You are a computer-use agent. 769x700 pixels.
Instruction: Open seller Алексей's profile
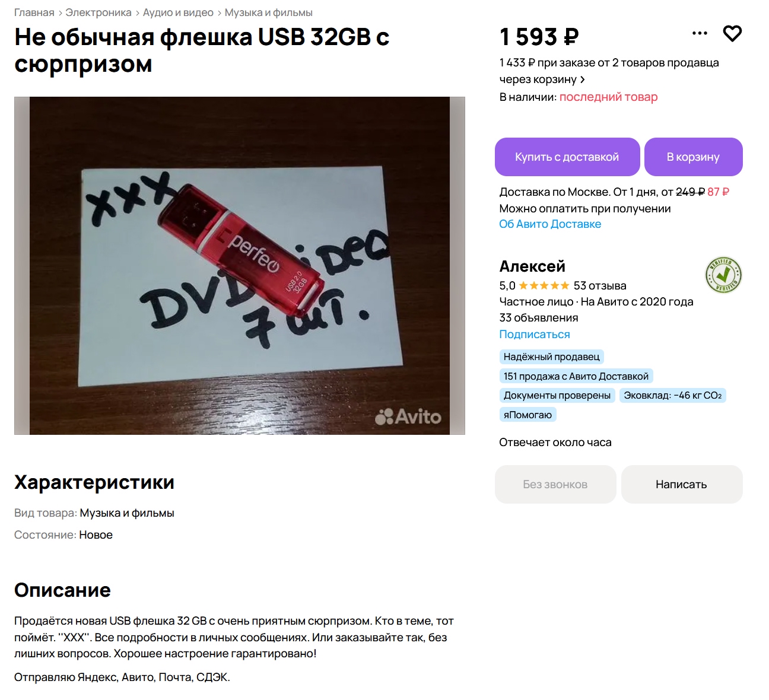532,266
